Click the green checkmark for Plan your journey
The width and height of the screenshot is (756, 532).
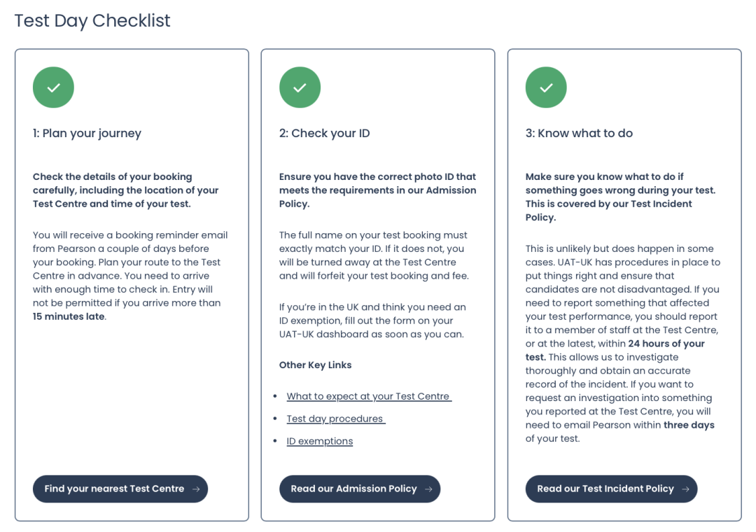[x=53, y=87]
